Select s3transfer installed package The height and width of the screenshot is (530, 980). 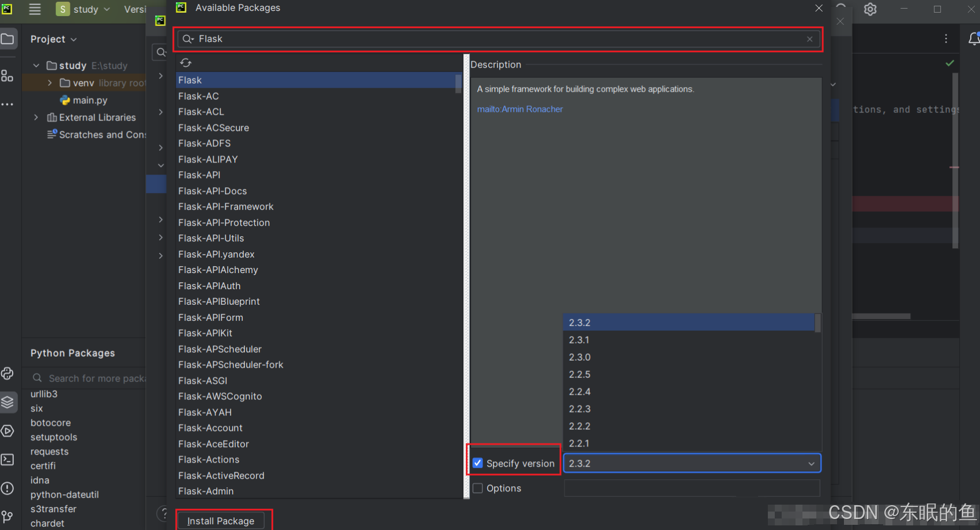pyautogui.click(x=53, y=509)
